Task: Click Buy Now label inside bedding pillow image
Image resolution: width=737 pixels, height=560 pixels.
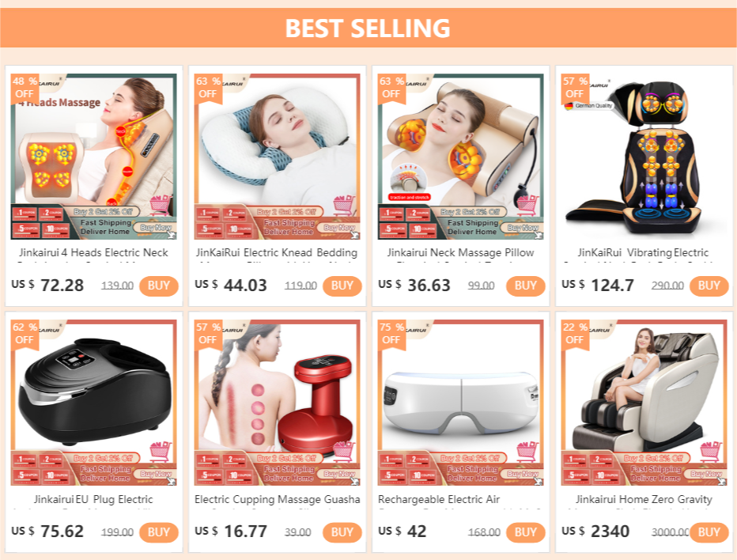Action: (x=339, y=228)
